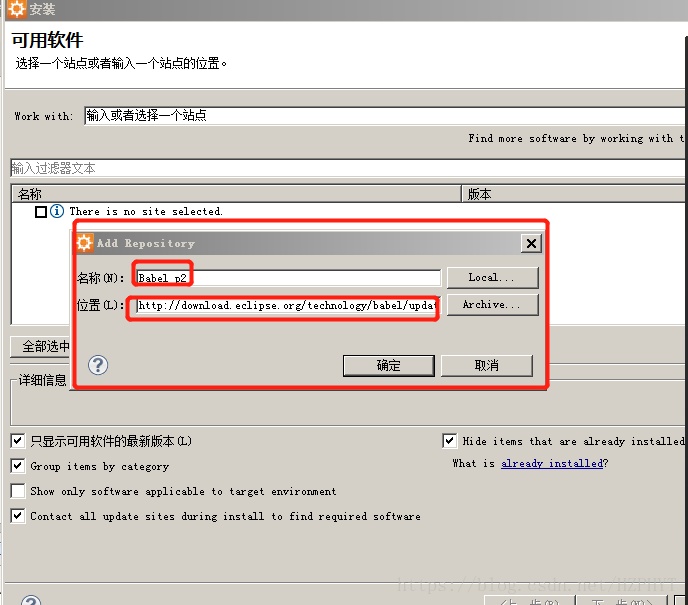Open the 'already installed' link

(552, 464)
